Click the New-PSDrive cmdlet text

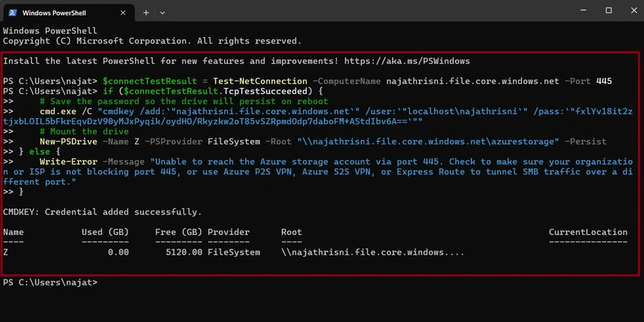(69, 142)
